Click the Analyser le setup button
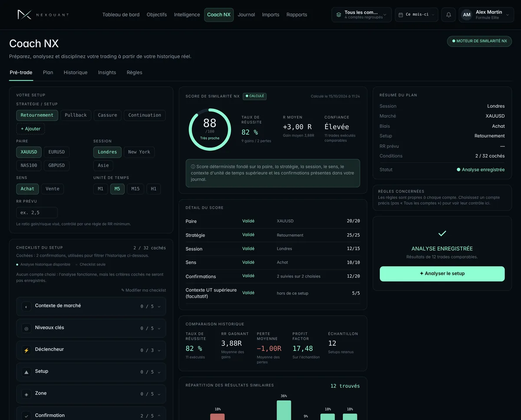The width and height of the screenshot is (521, 420). pos(442,274)
